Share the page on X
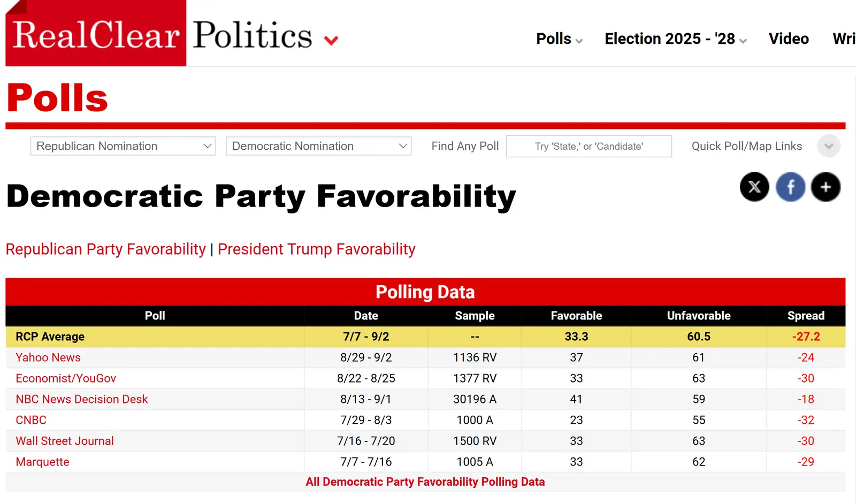 coord(754,187)
